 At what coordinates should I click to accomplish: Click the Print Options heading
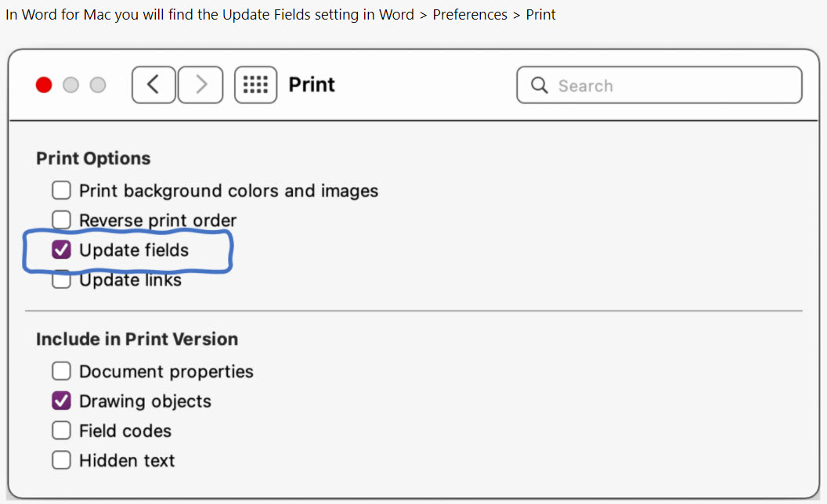point(93,158)
